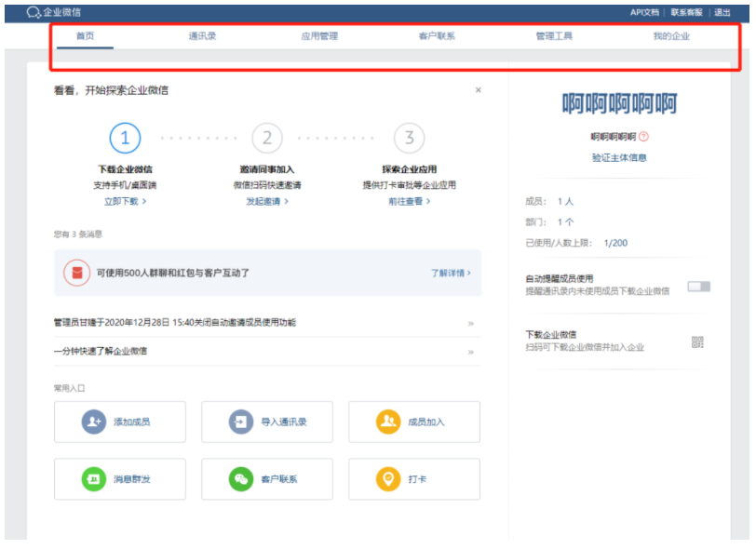Image resolution: width=756 pixels, height=549 pixels.
Task: Click the 添加成员 person-plus icon
Action: tap(93, 422)
